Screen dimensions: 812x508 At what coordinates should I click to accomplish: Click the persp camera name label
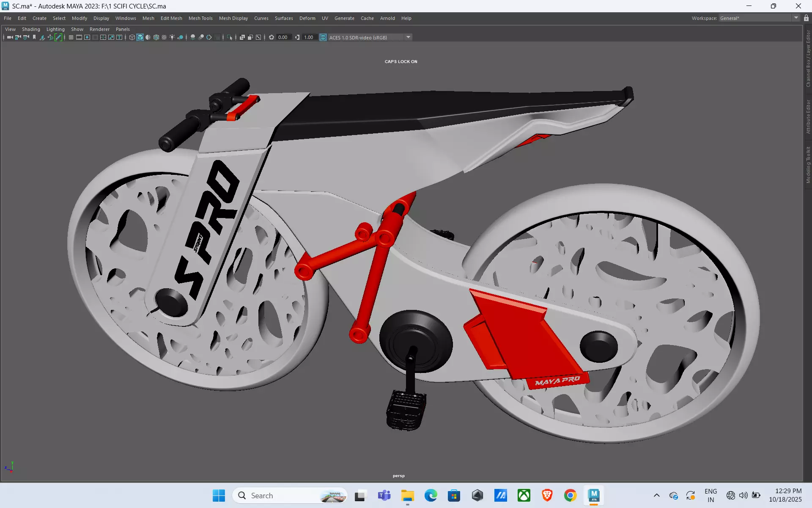click(398, 476)
